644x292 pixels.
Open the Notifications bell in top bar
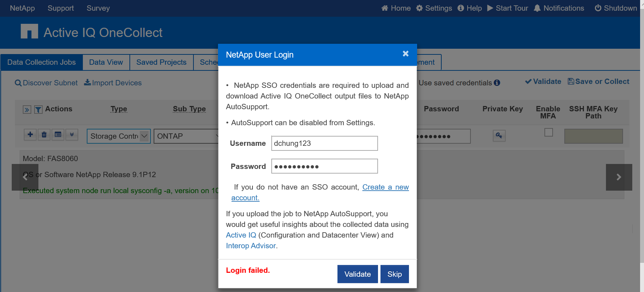(537, 8)
